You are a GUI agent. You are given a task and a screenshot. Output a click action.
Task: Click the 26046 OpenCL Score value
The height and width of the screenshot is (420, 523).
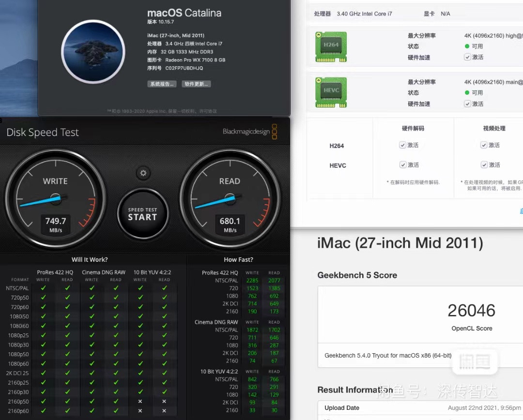(x=471, y=311)
